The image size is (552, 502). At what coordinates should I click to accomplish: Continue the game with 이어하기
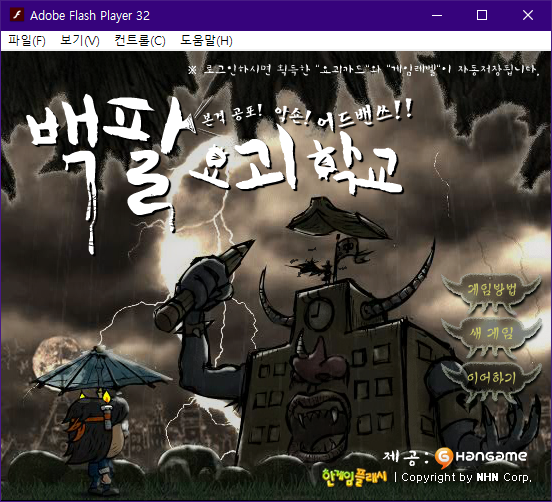[491, 378]
